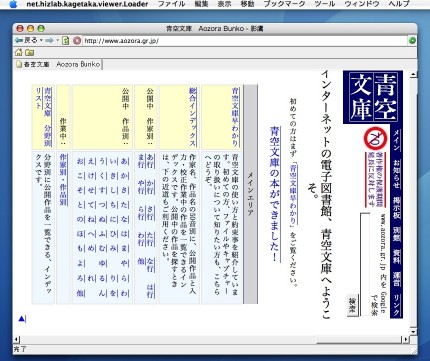This screenshot has width=430, height=361.
Task: Click the 青空文庫 logo image
Action: pos(373,97)
